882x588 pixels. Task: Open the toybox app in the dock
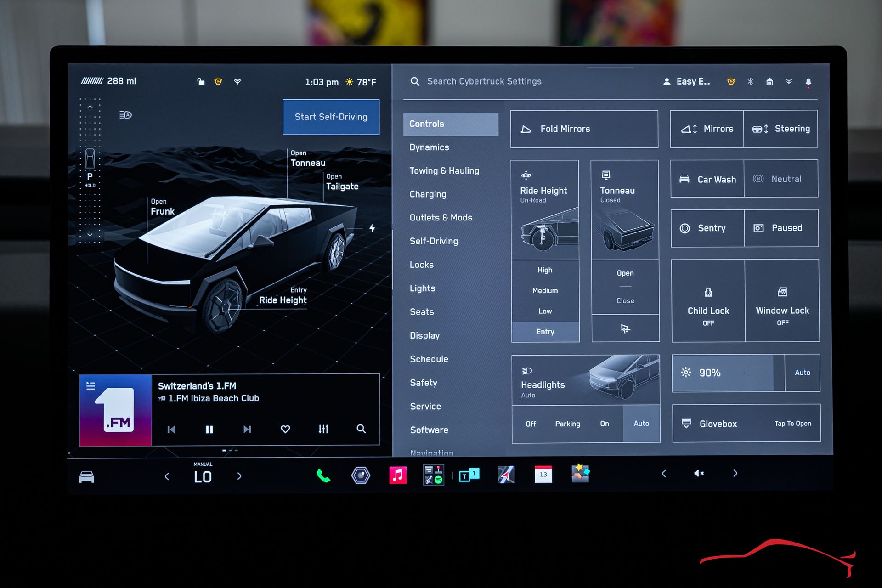point(580,474)
